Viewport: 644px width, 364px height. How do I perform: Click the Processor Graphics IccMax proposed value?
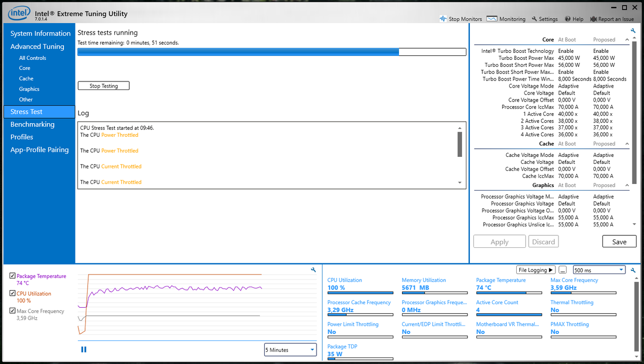point(603,218)
